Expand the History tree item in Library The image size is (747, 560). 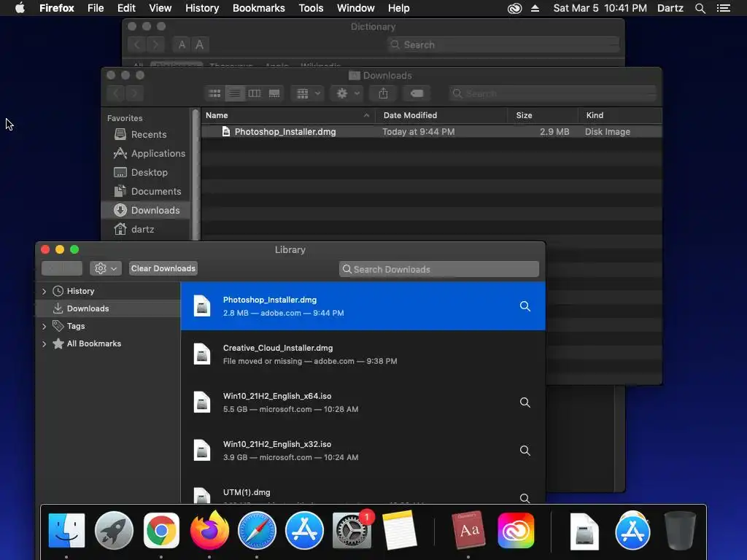click(44, 291)
